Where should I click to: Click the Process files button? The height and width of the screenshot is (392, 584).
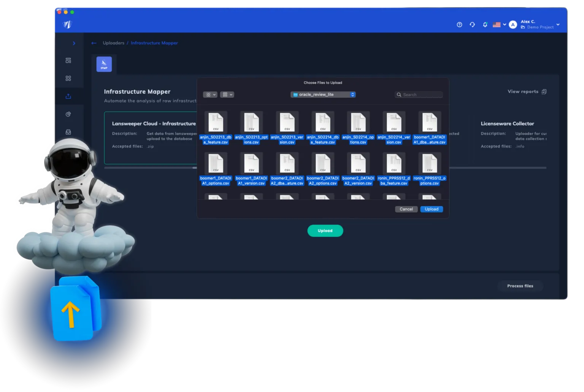point(520,286)
